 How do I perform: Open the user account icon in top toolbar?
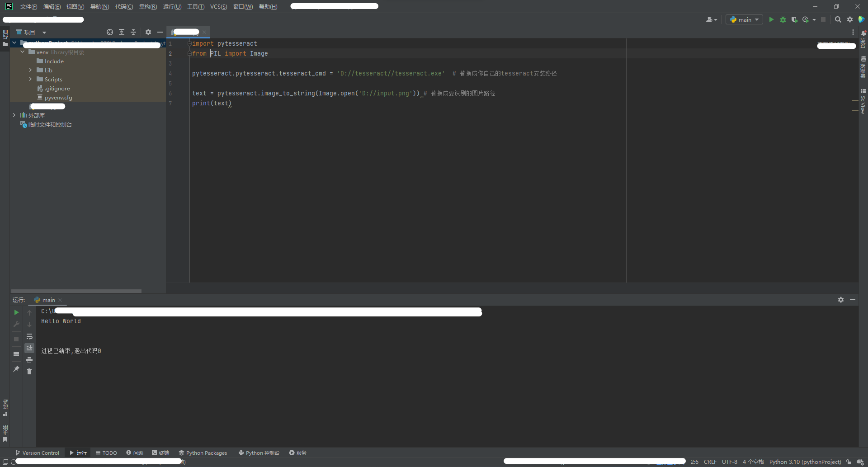[709, 19]
